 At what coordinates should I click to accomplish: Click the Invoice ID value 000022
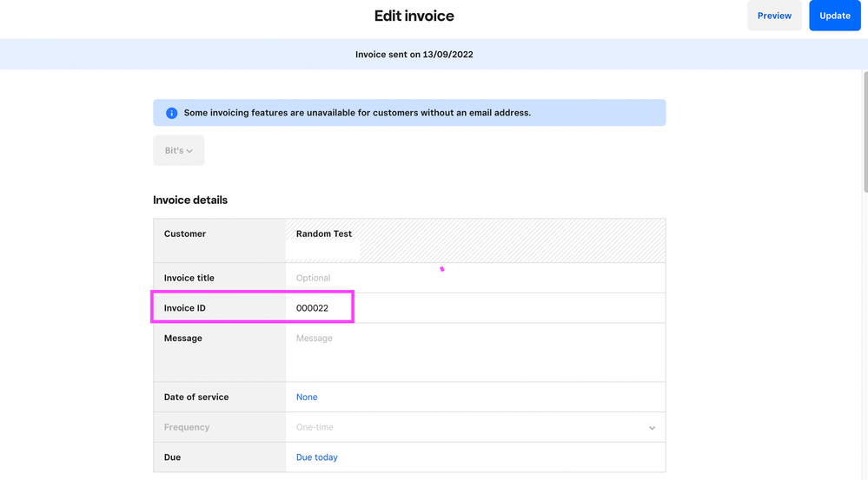pyautogui.click(x=313, y=308)
